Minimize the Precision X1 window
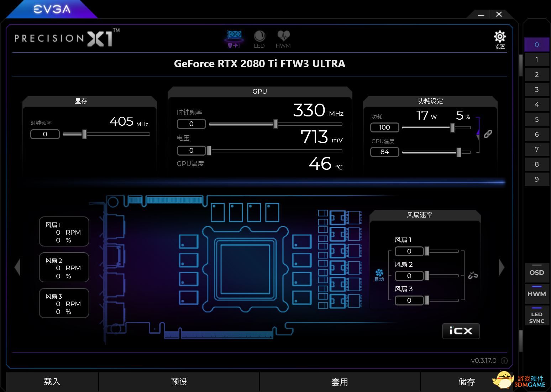Viewport: 551px width, 392px height. pos(481,15)
